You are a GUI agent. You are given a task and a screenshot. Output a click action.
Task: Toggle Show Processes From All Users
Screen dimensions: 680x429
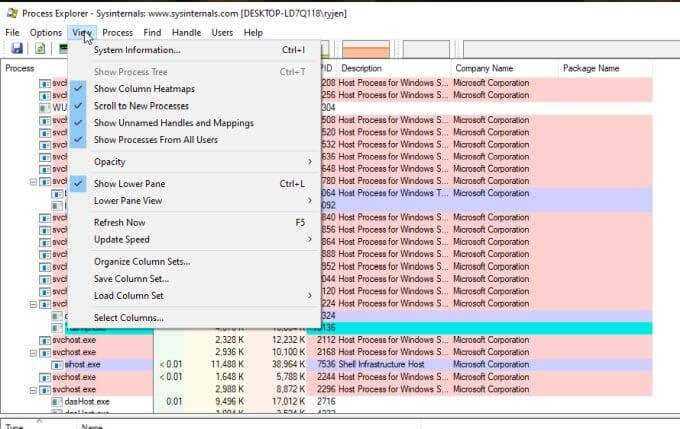[x=156, y=140]
